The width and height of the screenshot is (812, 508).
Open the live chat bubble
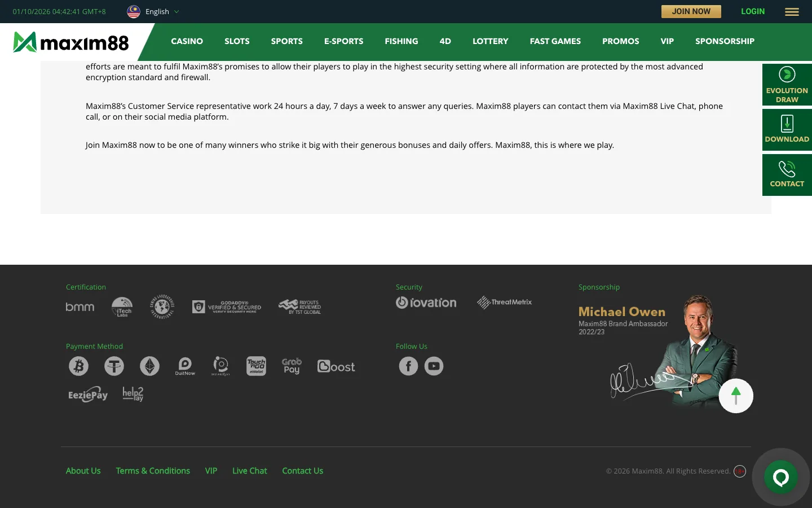tap(781, 478)
